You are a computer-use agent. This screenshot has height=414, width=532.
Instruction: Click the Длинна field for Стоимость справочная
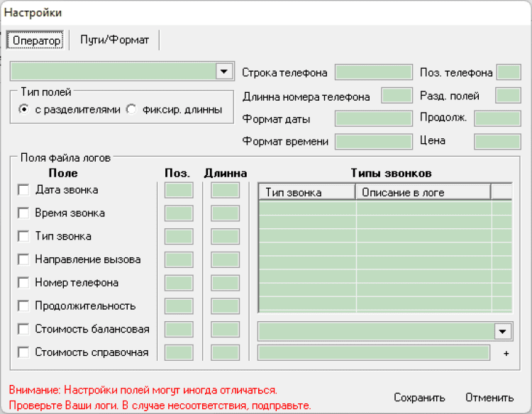pos(225,352)
